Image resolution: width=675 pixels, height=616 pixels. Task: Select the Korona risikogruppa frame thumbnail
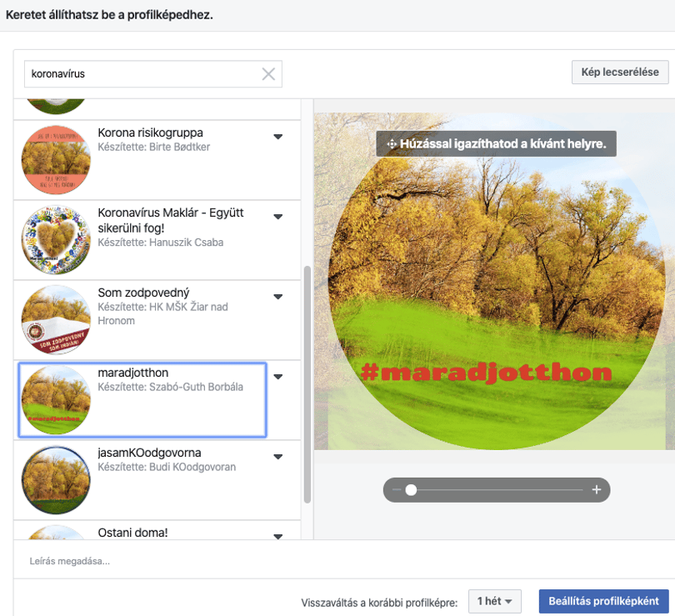click(56, 160)
